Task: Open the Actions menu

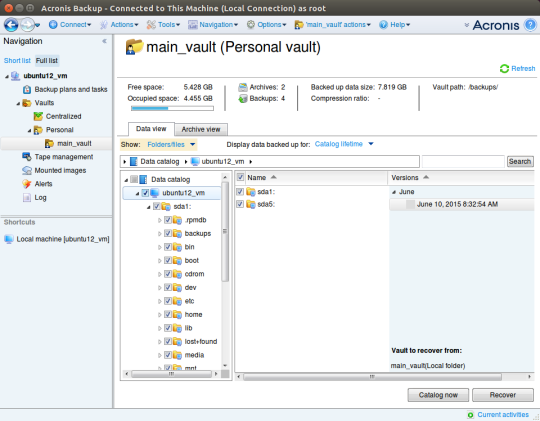Action: (119, 25)
